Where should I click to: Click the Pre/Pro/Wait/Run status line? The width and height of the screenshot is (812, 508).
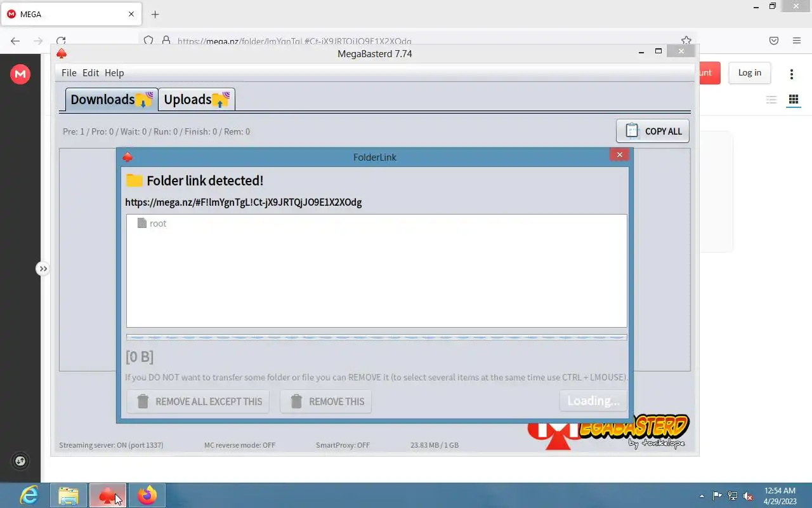156,131
